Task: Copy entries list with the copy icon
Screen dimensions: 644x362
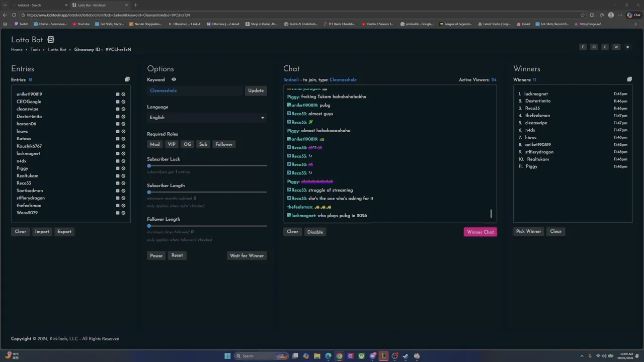Action: tap(127, 79)
